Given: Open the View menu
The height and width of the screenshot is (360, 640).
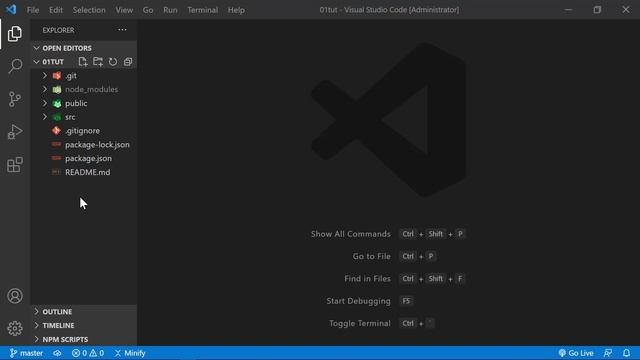Looking at the screenshot, I should click(124, 10).
